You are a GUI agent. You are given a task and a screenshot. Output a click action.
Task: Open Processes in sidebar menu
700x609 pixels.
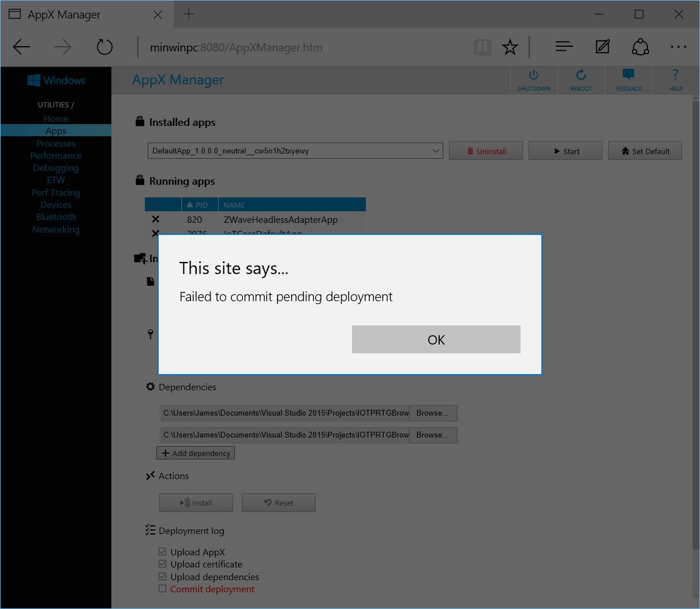(x=56, y=143)
